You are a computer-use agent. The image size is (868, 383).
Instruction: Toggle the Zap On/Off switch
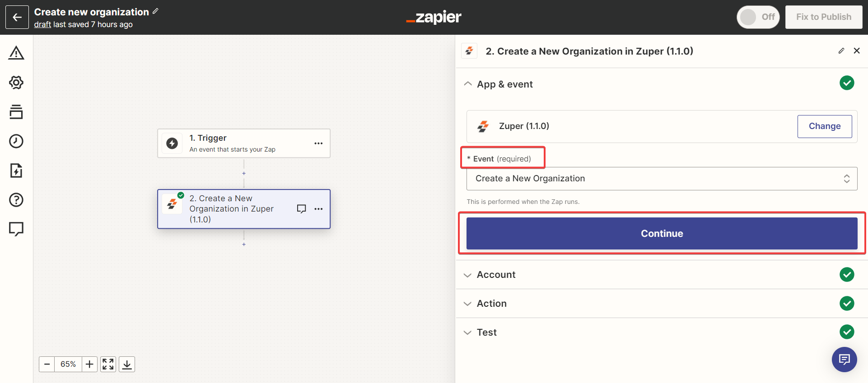(757, 17)
